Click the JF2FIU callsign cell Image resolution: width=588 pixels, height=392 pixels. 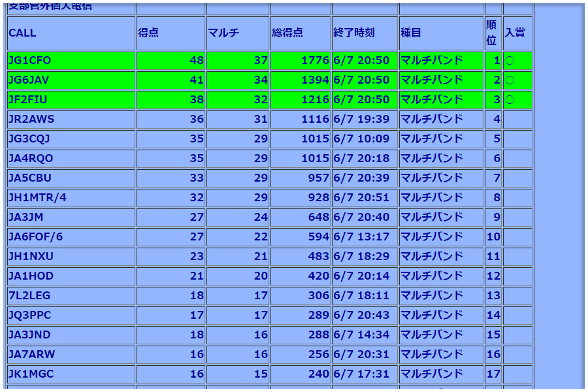click(x=28, y=100)
